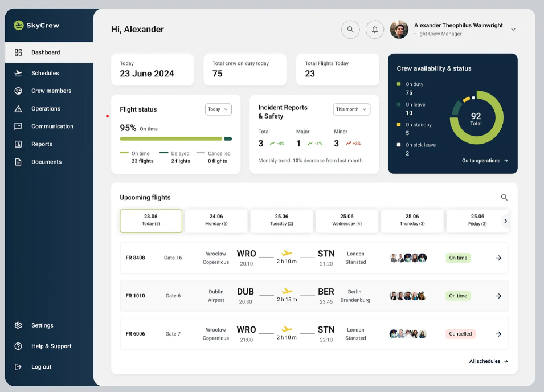
Task: Open details arrow for flight FR 1010
Action: (x=498, y=296)
